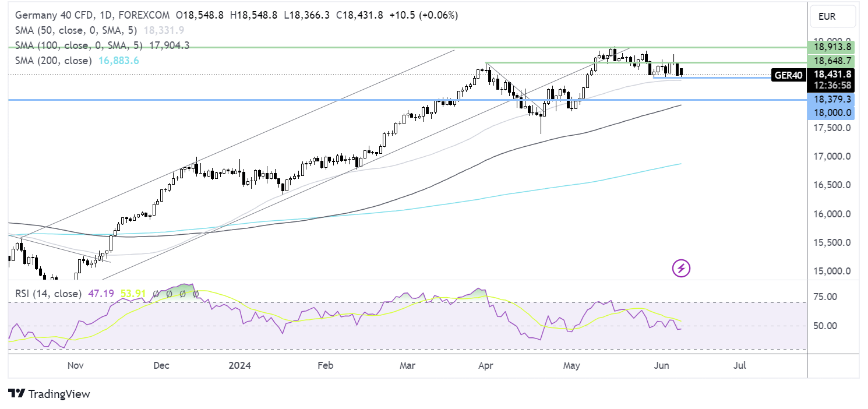Click the SMA 200 value 16,883.6
The width and height of the screenshot is (868, 409).
point(118,61)
